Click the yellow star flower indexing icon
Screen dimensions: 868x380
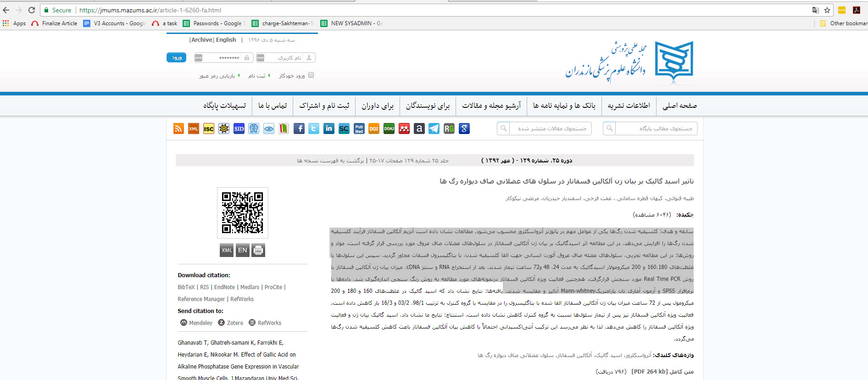point(224,129)
